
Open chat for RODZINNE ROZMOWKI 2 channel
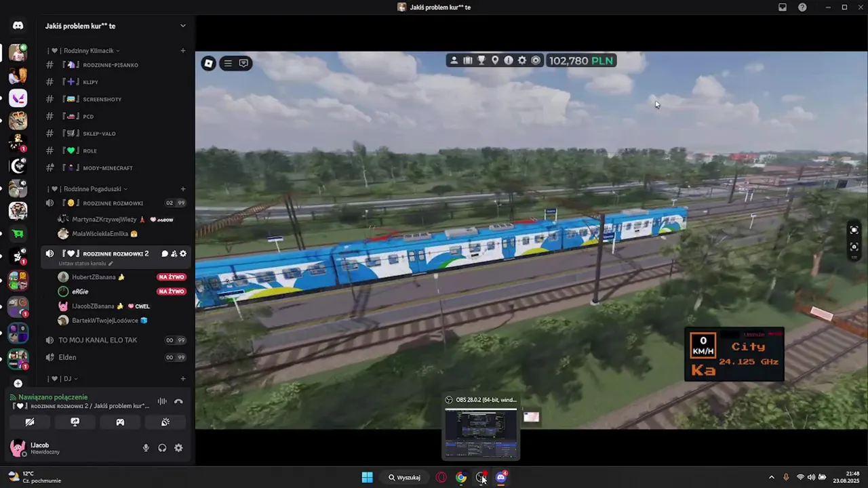[x=165, y=253]
